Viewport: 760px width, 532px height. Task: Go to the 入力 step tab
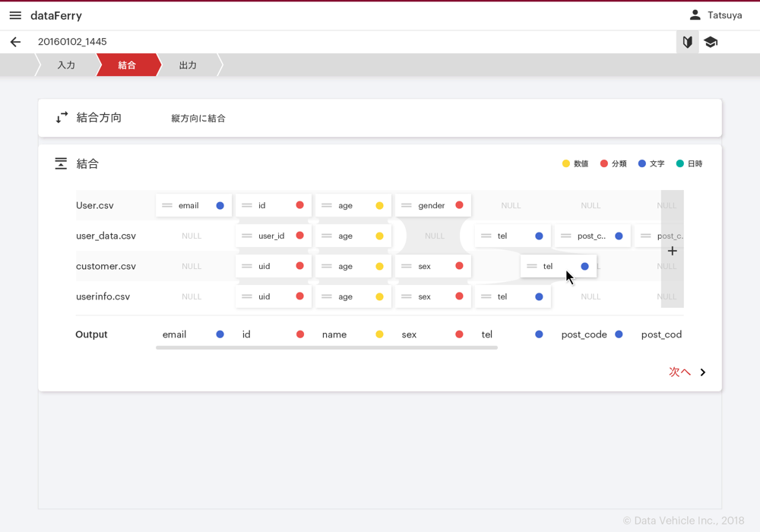(66, 65)
